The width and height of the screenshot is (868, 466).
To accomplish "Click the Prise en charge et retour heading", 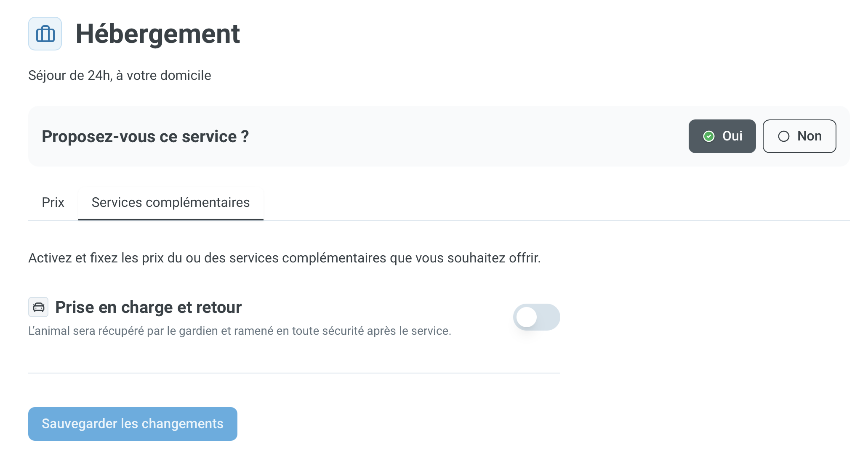I will (x=148, y=307).
